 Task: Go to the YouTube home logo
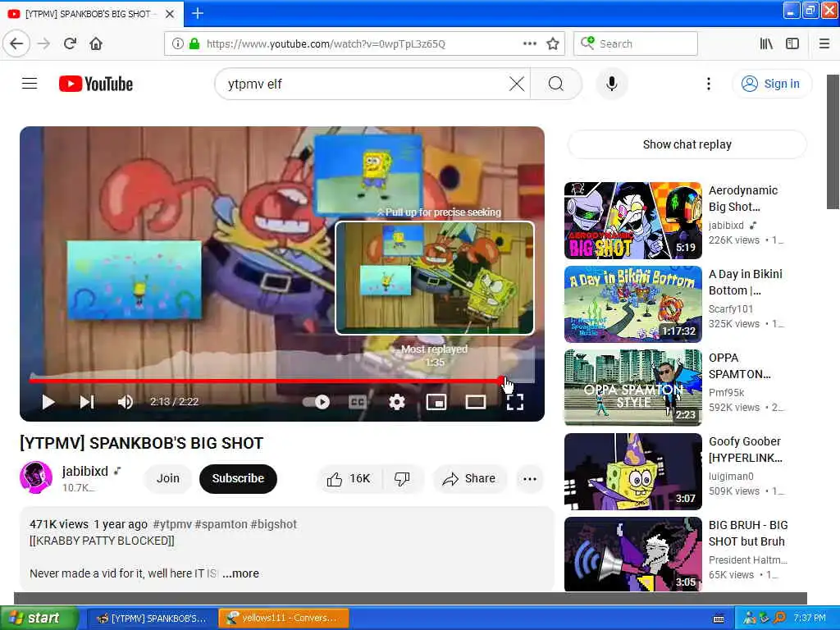(96, 84)
